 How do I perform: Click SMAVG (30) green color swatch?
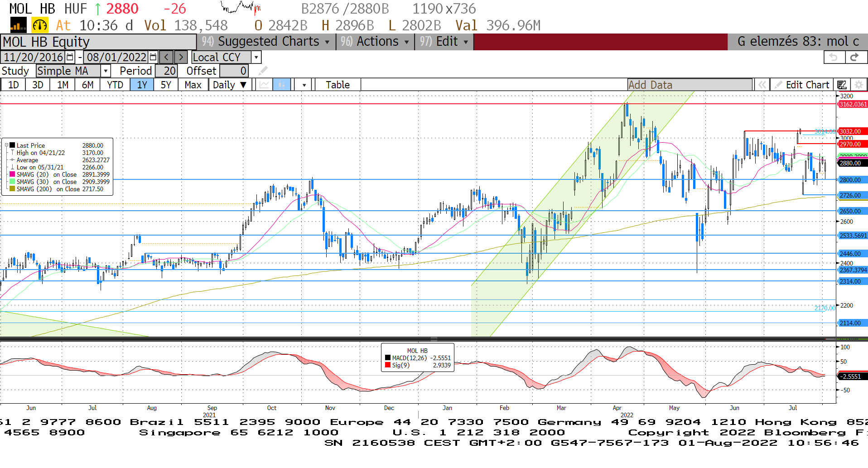pyautogui.click(x=12, y=182)
